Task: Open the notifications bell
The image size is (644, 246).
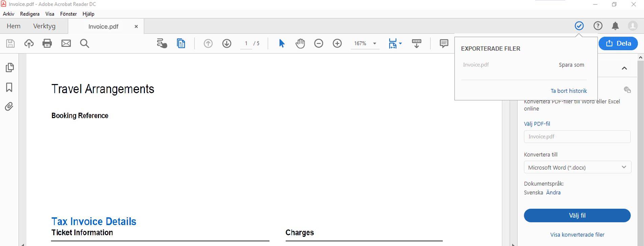Action: point(615,26)
